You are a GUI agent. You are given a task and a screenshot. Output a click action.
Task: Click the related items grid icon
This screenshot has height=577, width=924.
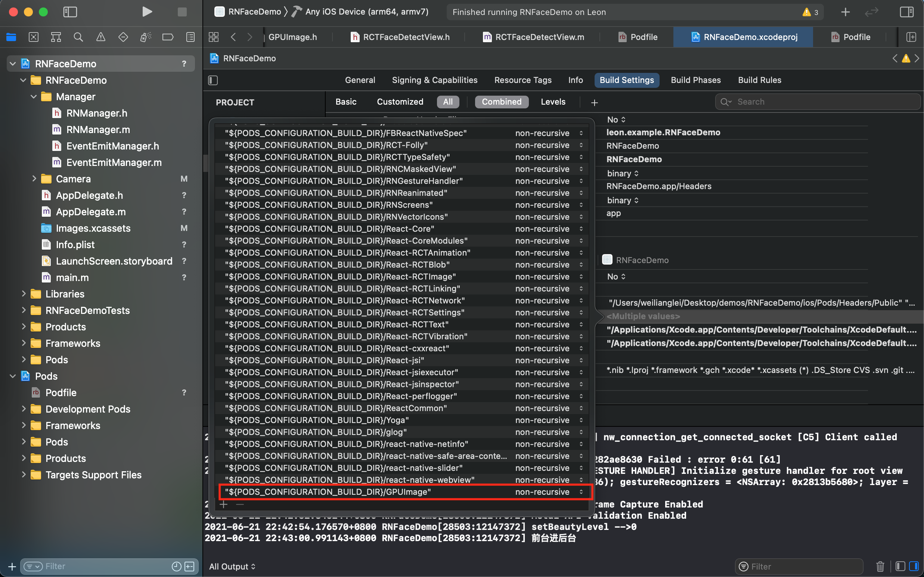coord(214,37)
